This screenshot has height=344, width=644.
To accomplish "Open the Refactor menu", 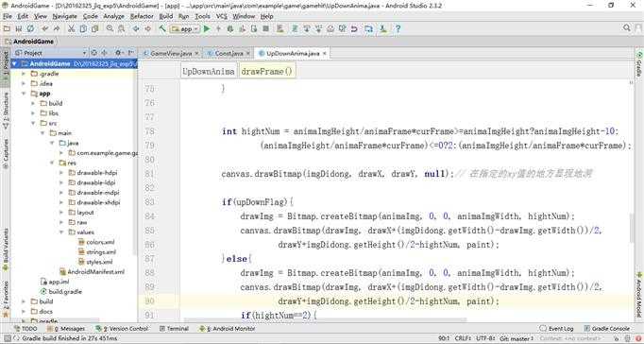I will tap(142, 16).
